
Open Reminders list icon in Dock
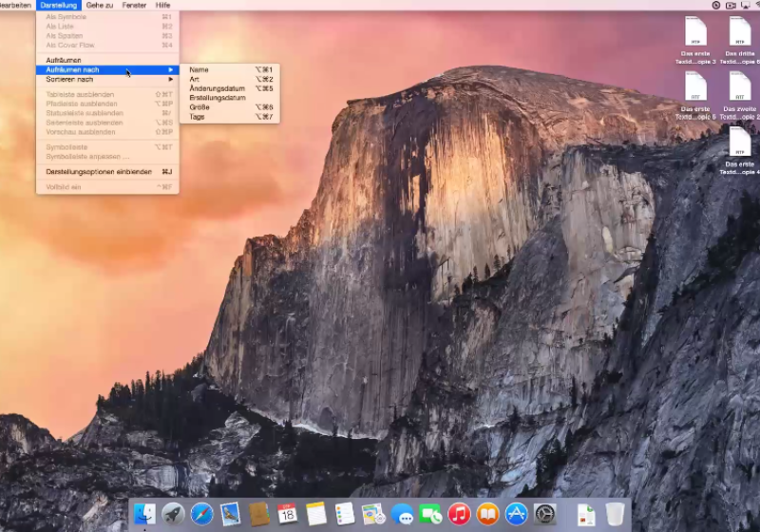click(x=345, y=514)
